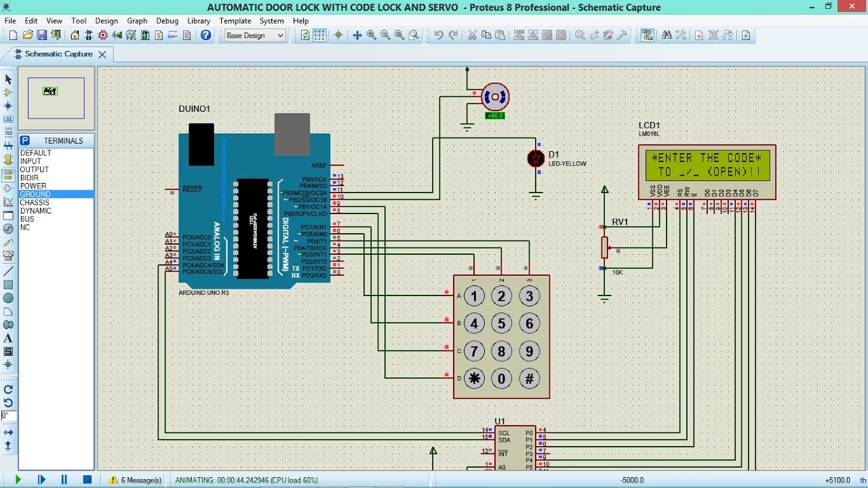Click the Electrical Rules Check lightning icon
The image size is (868, 488).
(x=746, y=35)
